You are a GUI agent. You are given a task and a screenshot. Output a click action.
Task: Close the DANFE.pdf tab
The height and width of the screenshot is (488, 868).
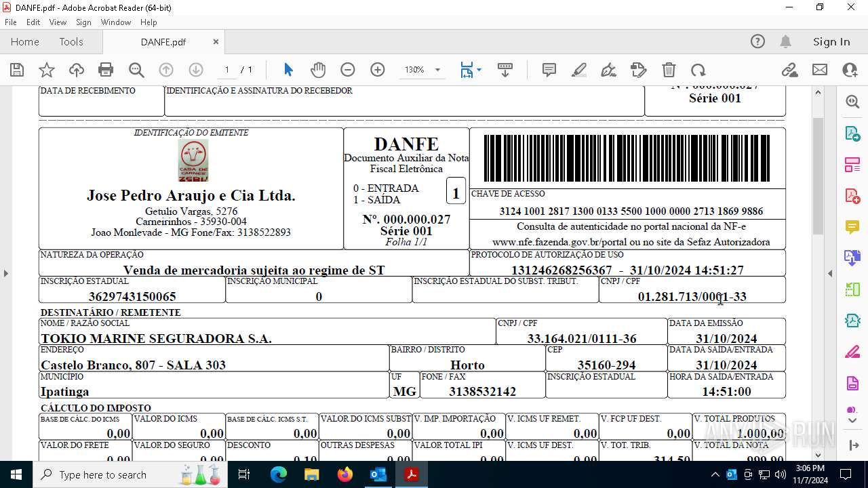216,41
